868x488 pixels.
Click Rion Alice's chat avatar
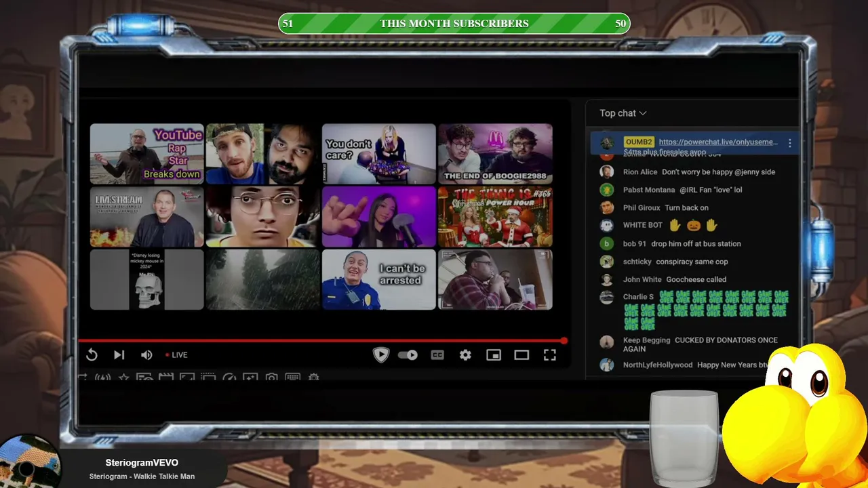point(607,171)
